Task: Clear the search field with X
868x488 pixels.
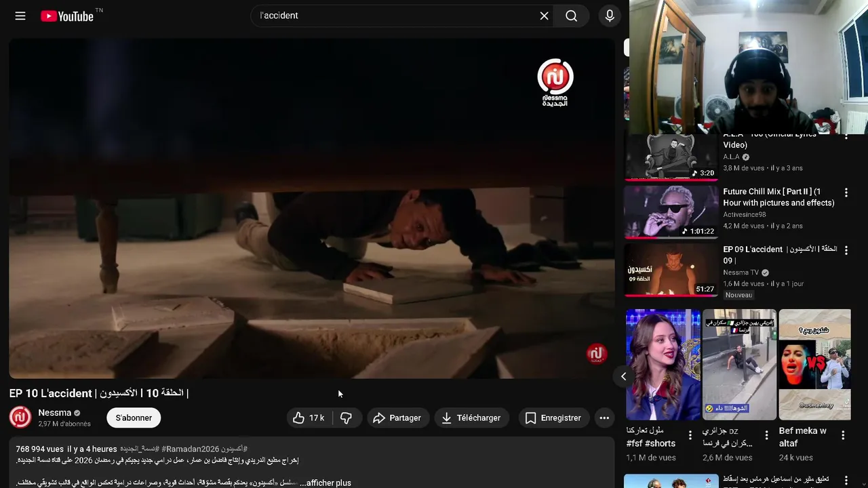Action: point(544,16)
